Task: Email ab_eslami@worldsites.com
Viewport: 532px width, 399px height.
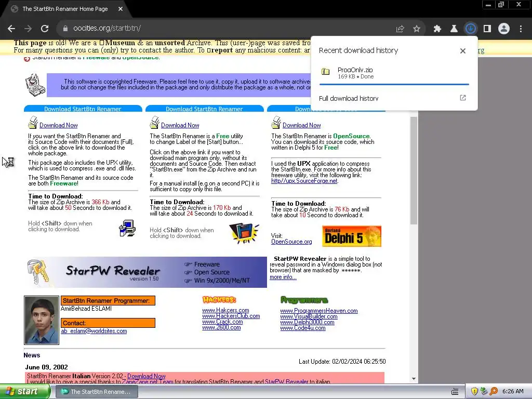Action: click(x=94, y=331)
